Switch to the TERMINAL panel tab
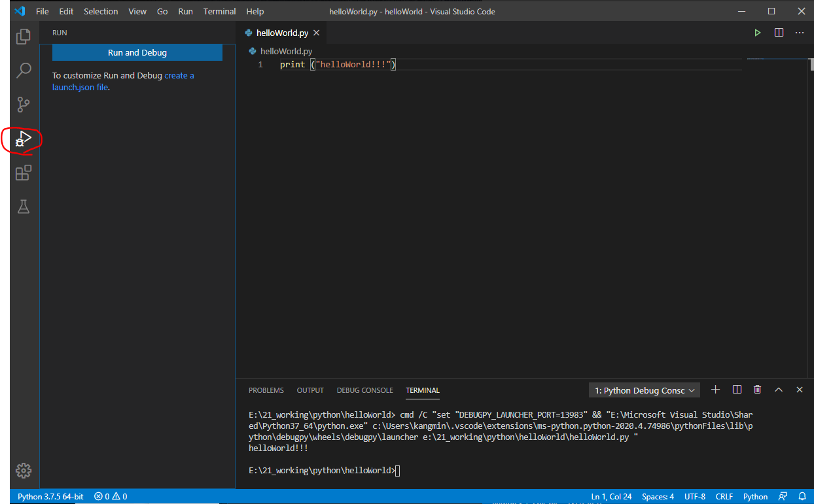The height and width of the screenshot is (504, 814). pyautogui.click(x=423, y=390)
